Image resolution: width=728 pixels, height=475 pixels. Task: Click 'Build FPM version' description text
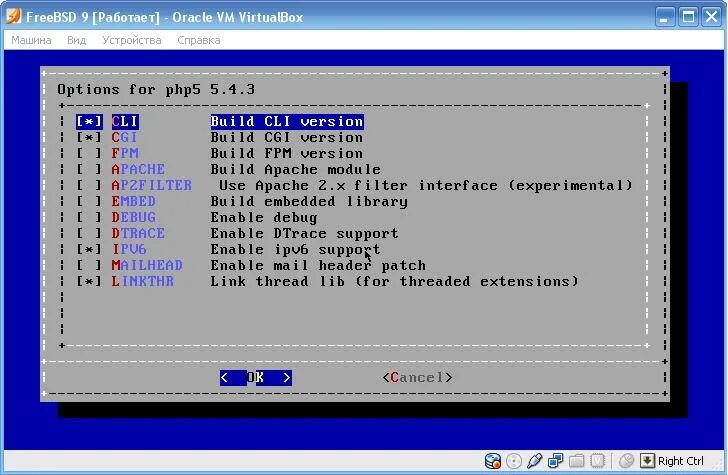(287, 153)
